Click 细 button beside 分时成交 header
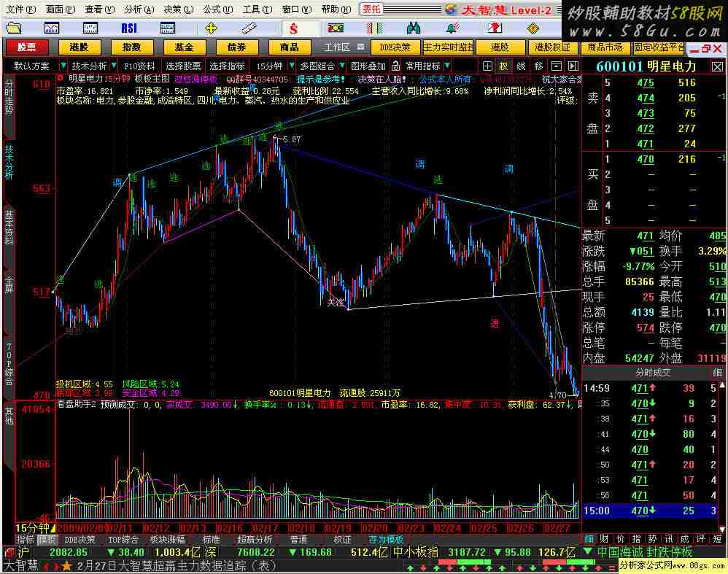Viewport: 728px width, 574px height. pos(717,373)
